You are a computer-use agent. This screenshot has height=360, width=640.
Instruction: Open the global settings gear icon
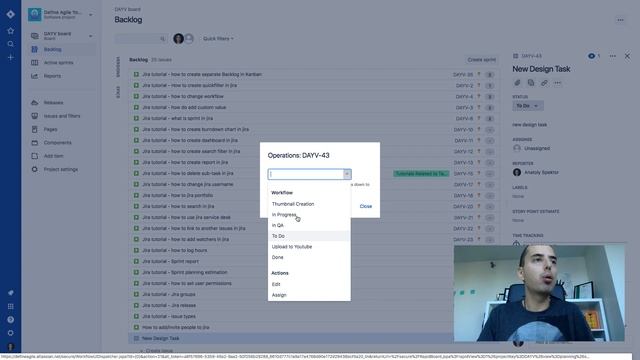(x=11, y=333)
